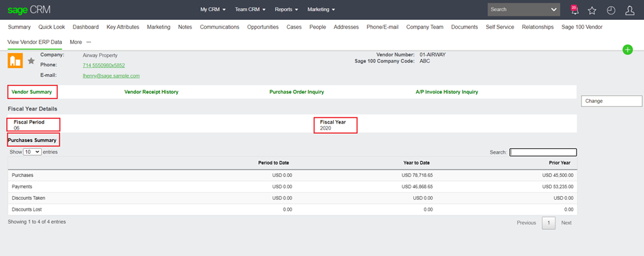Viewport: 644px width, 256px height.
Task: Click the Change button
Action: pyautogui.click(x=611, y=101)
